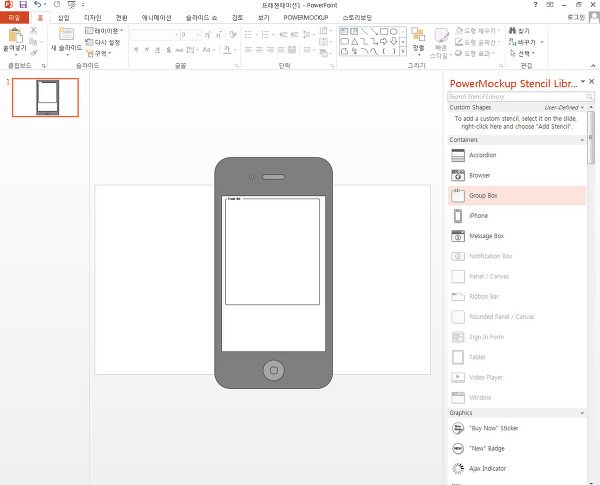This screenshot has width=600, height=485.
Task: Insert the Browser stencil
Action: point(517,175)
